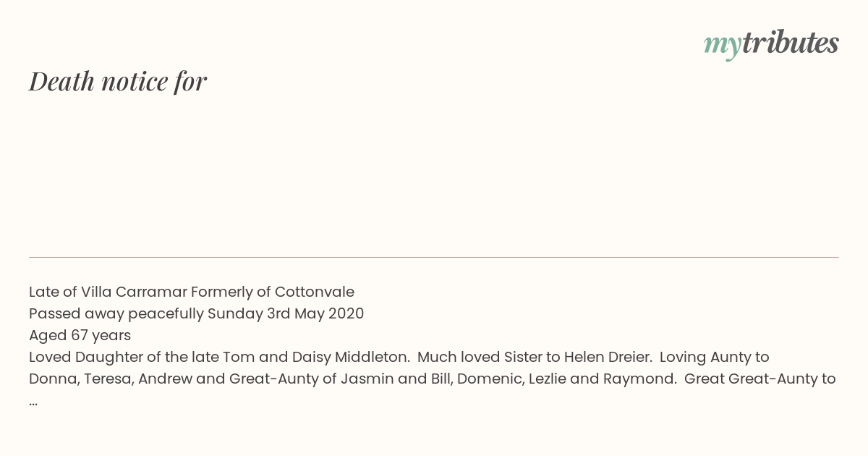868x456 pixels.
Task: Click 'Passed away peacefully Sunday 3rd May 2020'
Action: [x=196, y=313]
